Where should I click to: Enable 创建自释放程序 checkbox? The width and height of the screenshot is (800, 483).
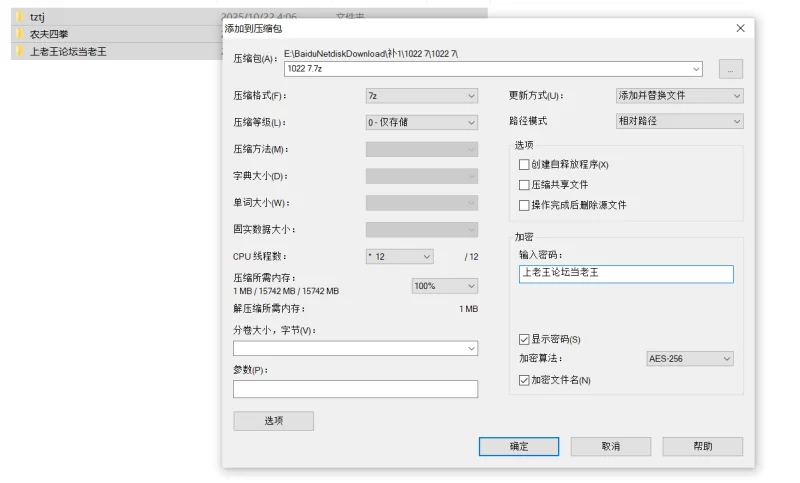tap(524, 164)
